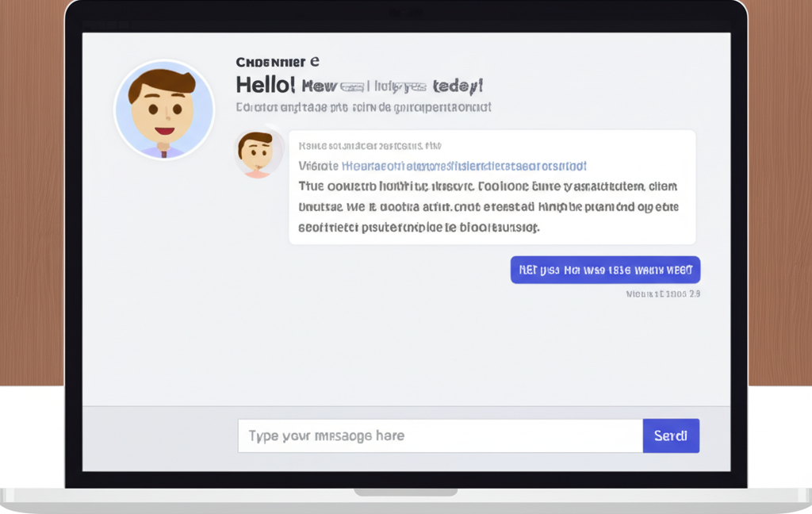
Task: Click the contact name above the Hello heading
Action: [x=278, y=62]
